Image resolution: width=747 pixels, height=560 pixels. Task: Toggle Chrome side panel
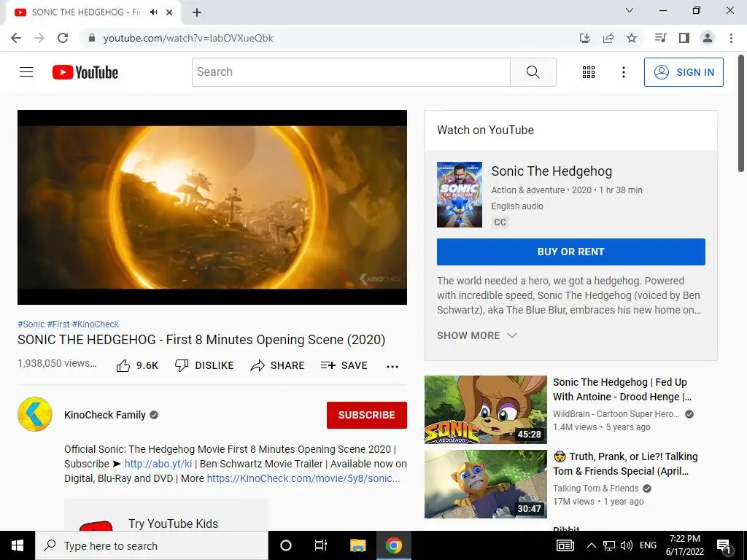click(684, 38)
